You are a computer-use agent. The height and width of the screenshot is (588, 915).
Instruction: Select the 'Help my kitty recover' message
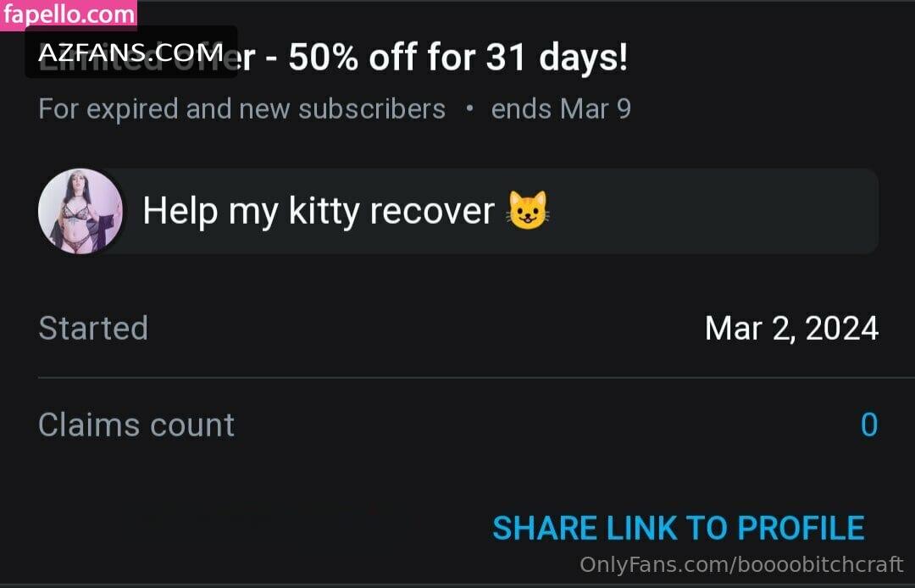point(458,211)
